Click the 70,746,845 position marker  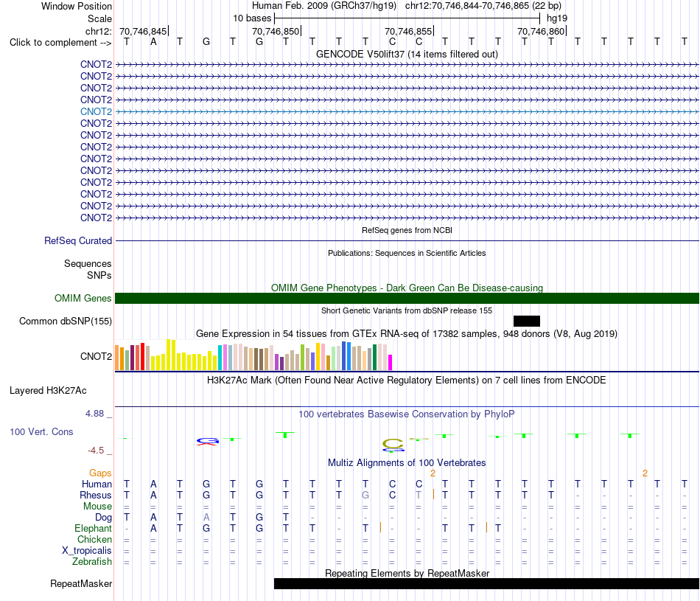point(143,31)
